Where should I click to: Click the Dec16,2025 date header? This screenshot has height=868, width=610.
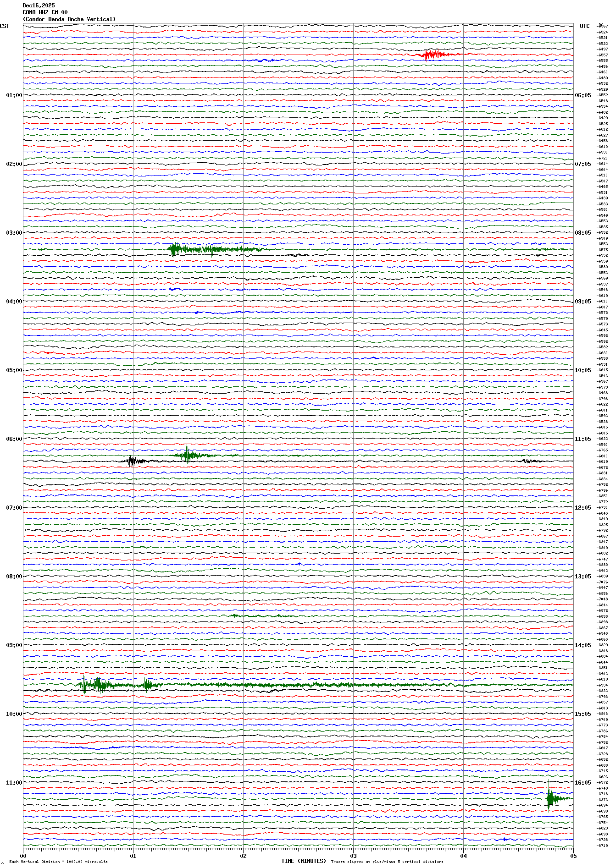(x=39, y=5)
